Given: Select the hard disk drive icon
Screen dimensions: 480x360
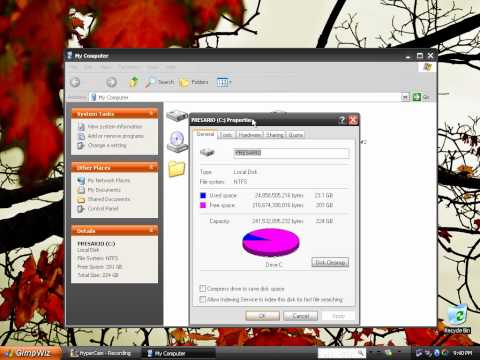Looking at the screenshot, I should (177, 116).
